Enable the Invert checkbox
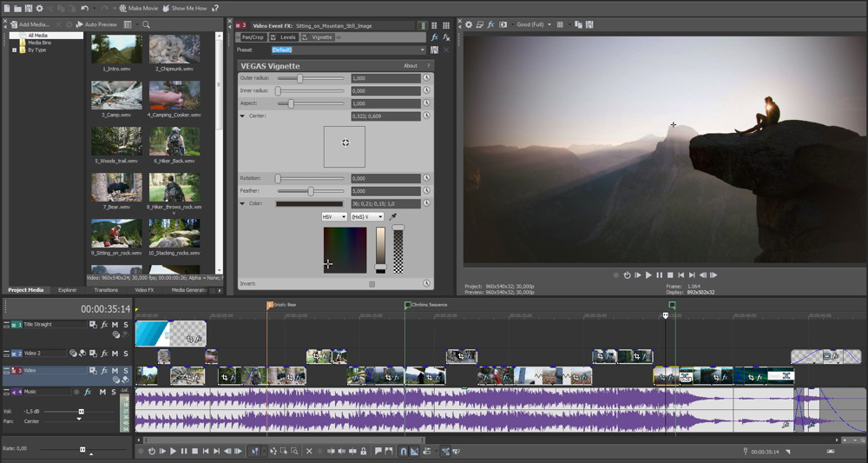 [372, 284]
